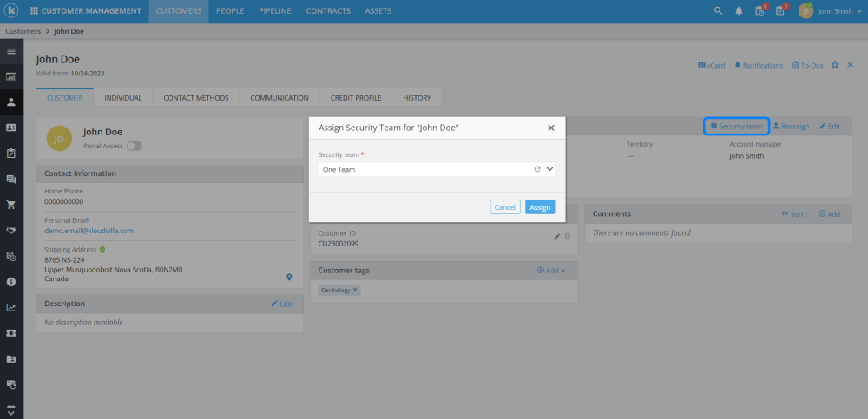Open the line chart icon in sidebar
The height and width of the screenshot is (419, 868).
pos(11,307)
